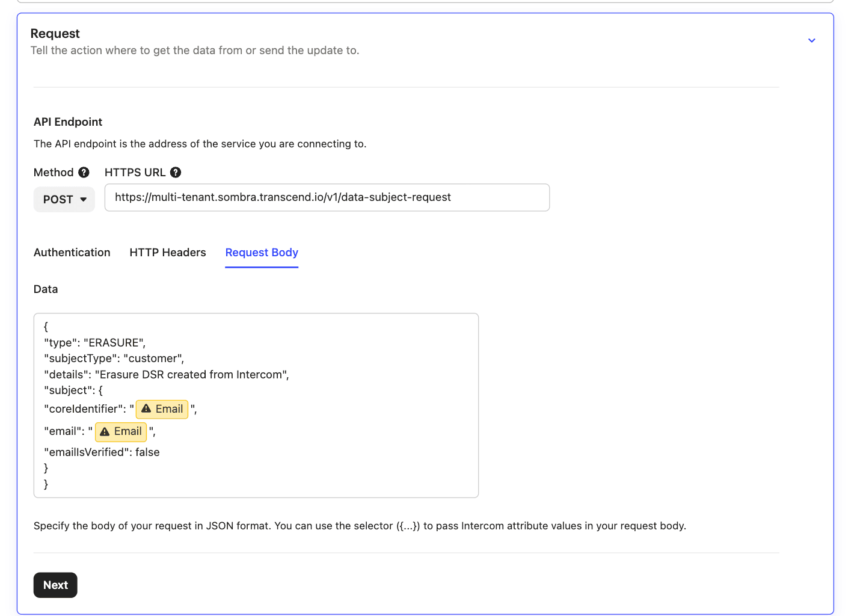
Task: Open the HTTPS URL help tooltip
Action: click(x=175, y=172)
